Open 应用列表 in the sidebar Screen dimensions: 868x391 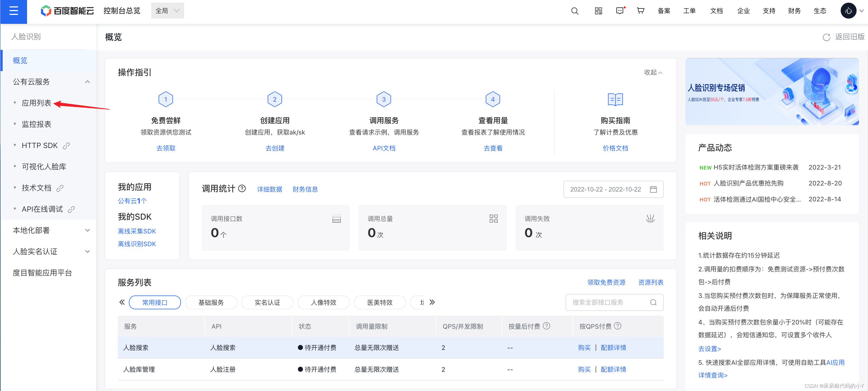tap(36, 103)
